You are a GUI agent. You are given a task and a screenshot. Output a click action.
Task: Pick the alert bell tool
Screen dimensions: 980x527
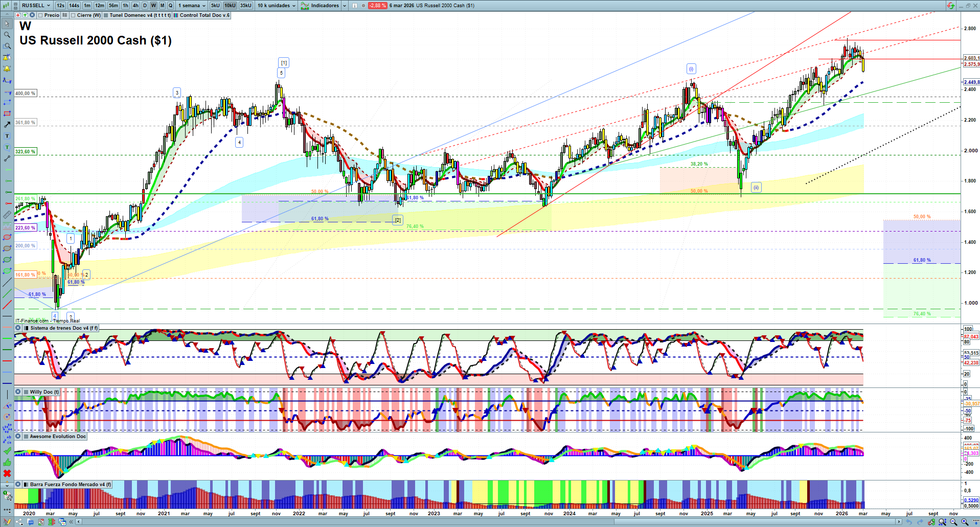(x=7, y=68)
